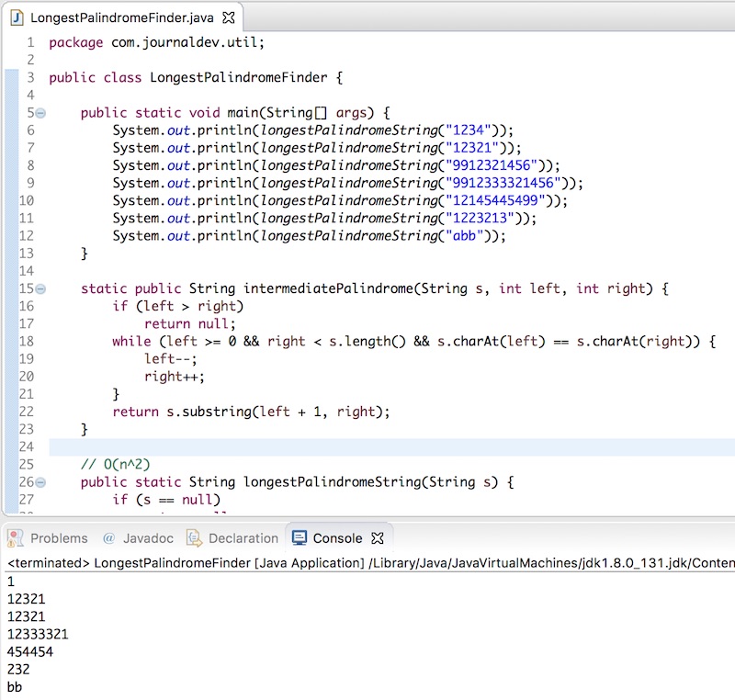Close the Console view
The width and height of the screenshot is (735, 700).
pos(376,538)
